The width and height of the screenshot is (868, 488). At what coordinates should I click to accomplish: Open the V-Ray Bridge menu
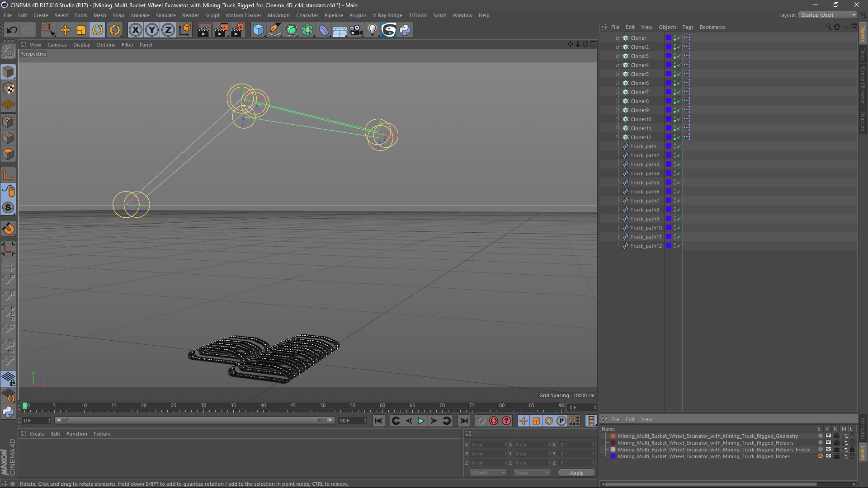(x=387, y=15)
